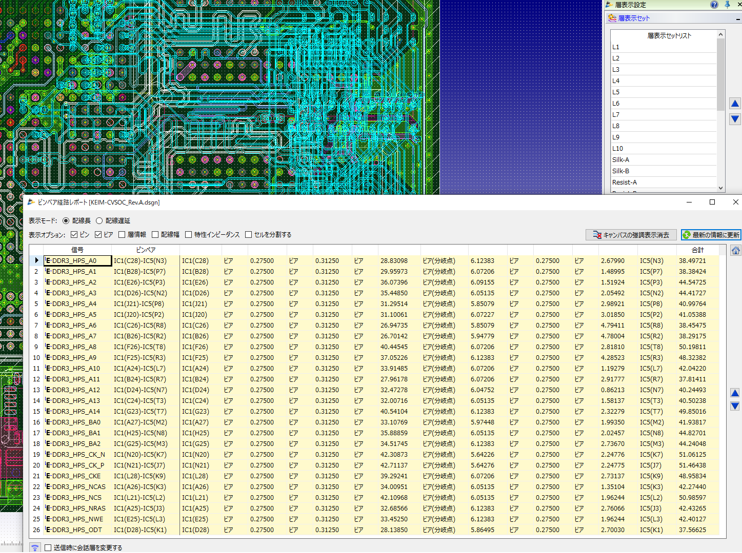The height and width of the screenshot is (553, 742).
Task: Enable the 特性インピーダンス checkbox
Action: (x=188, y=235)
